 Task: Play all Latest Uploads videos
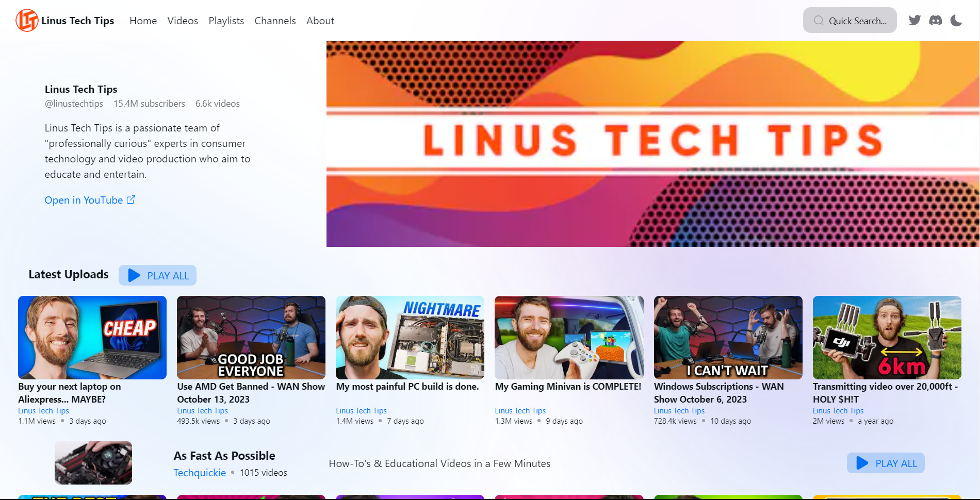pos(157,275)
